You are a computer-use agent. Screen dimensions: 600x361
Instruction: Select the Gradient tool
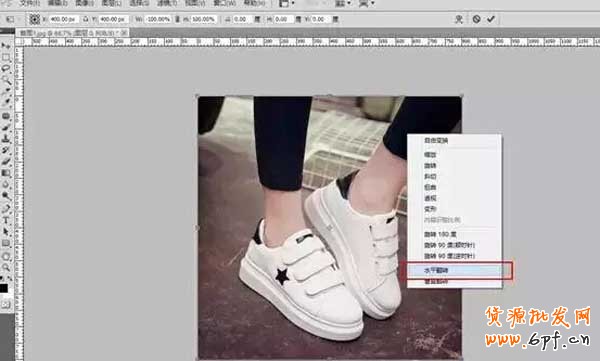pos(6,173)
